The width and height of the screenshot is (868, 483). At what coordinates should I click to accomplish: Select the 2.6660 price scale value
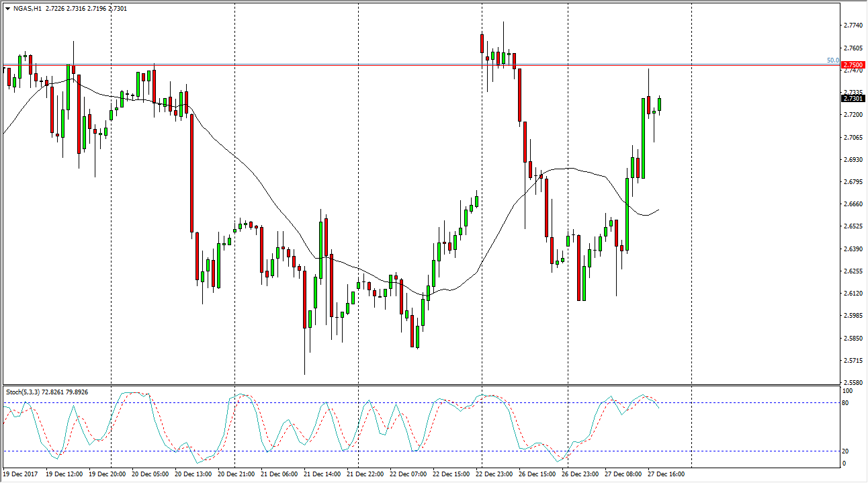pos(852,204)
